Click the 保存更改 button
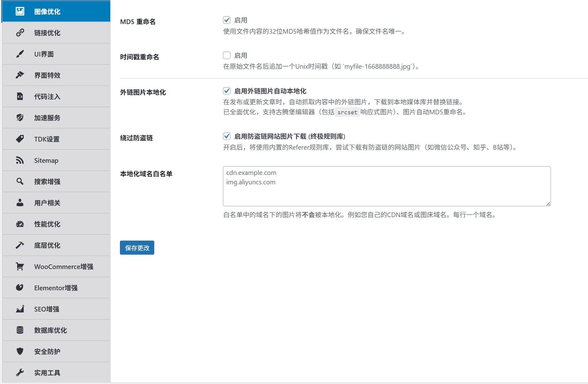 [x=137, y=248]
